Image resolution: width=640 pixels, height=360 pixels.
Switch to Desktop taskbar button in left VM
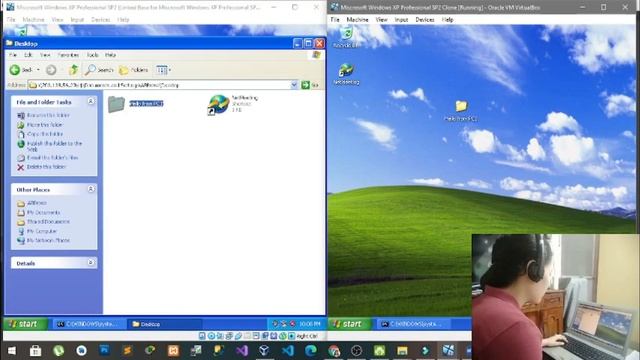click(165, 324)
